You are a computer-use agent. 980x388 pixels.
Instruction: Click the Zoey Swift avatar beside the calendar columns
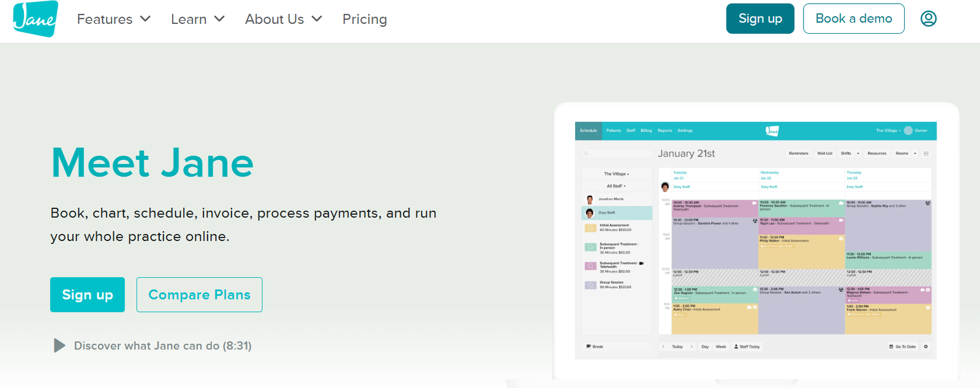(665, 187)
